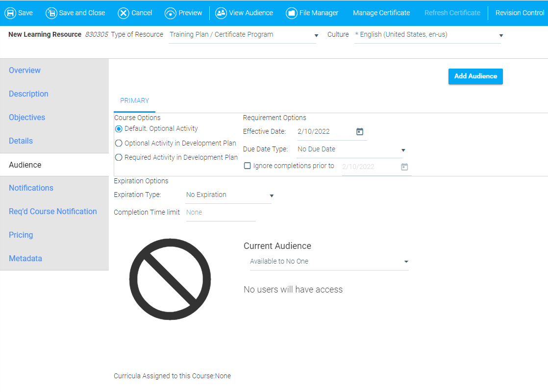
Task: Open View Audience people icon
Action: point(221,13)
